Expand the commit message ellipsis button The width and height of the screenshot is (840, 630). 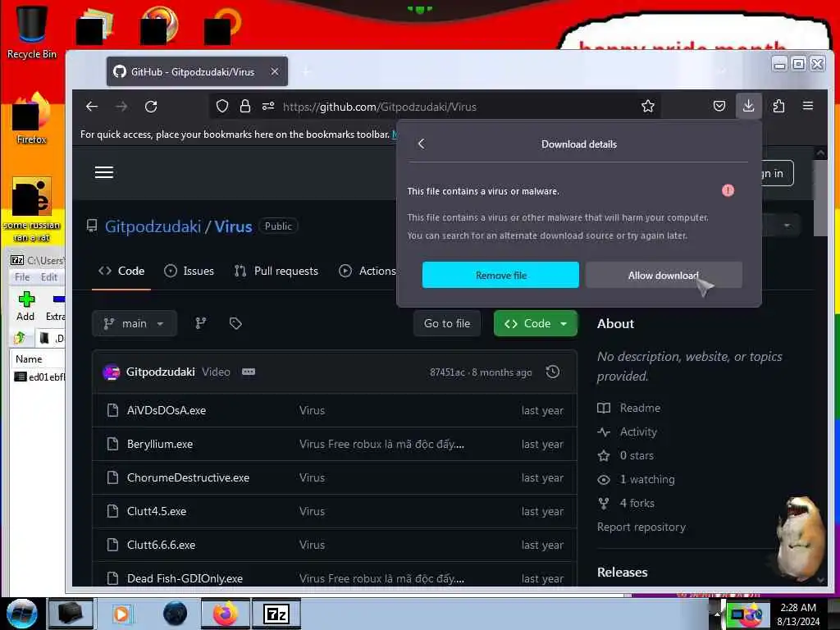(249, 372)
